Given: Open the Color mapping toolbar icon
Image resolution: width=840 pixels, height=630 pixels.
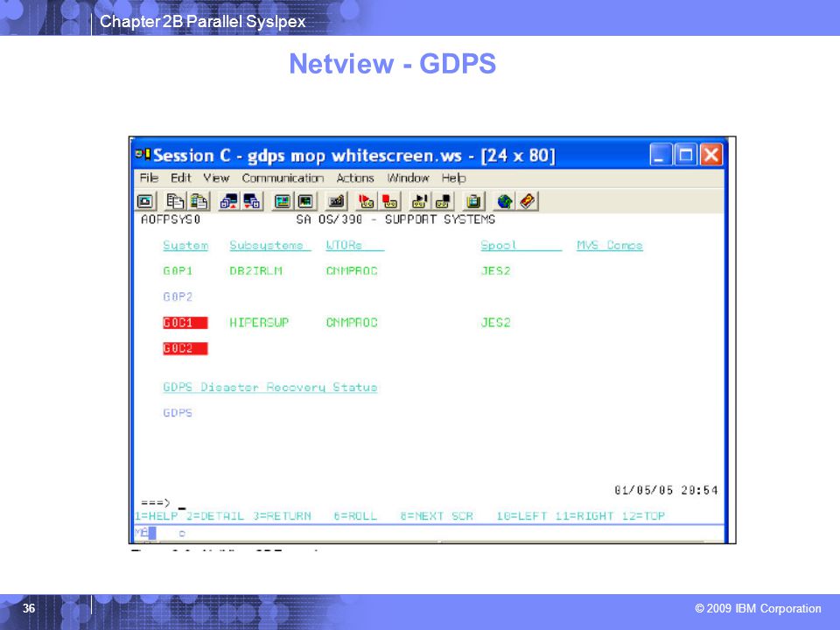Looking at the screenshot, I should 305,201.
